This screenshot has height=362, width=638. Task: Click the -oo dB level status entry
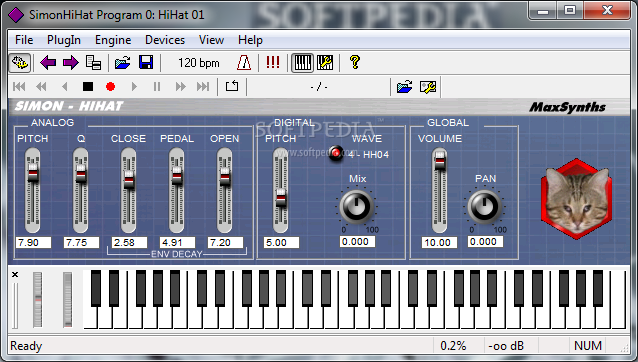click(506, 346)
